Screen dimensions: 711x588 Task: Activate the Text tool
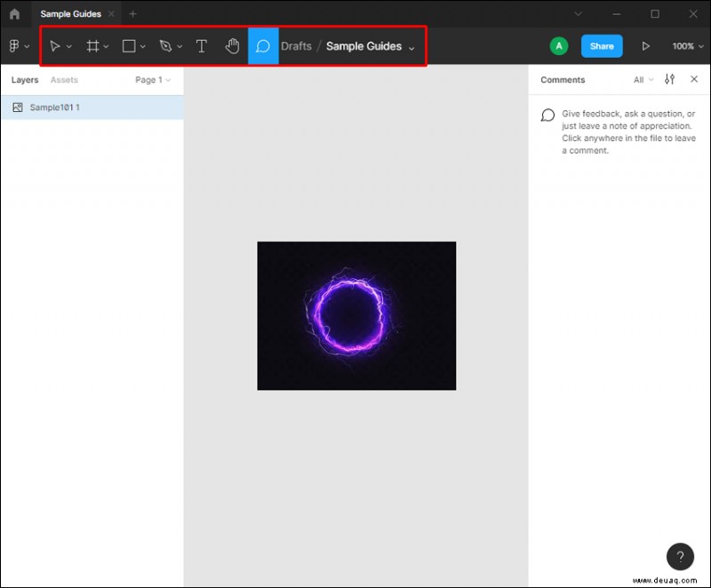point(201,45)
